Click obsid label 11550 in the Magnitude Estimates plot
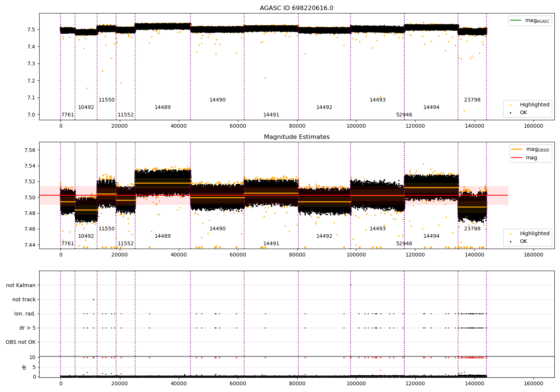The width and height of the screenshot is (560, 392). 106,228
